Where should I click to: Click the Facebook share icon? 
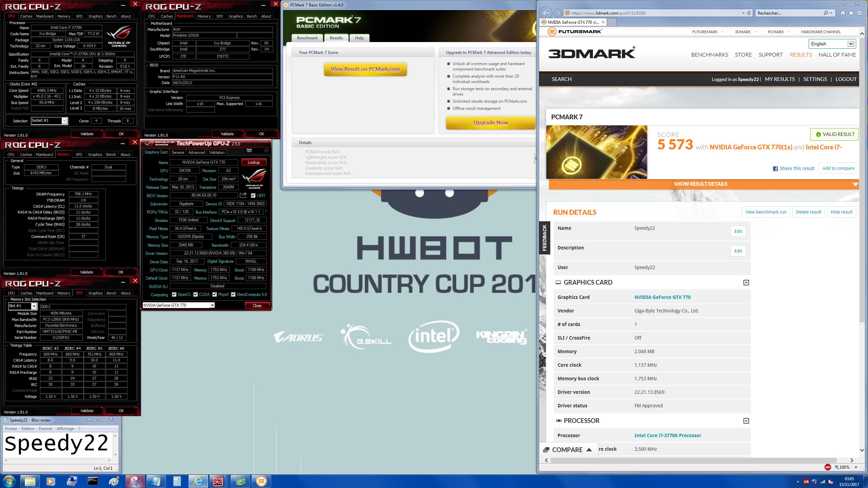click(x=775, y=169)
